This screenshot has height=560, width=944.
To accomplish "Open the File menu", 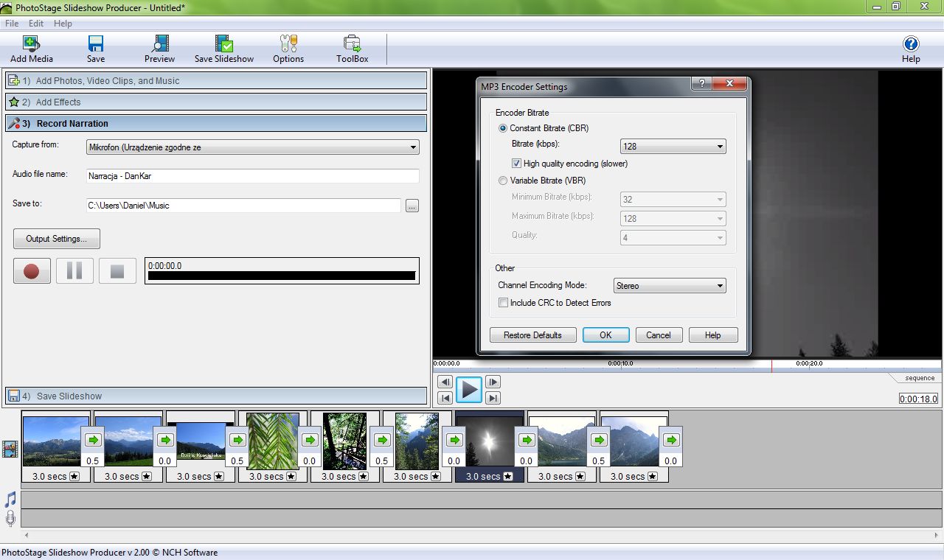I will 12,24.
